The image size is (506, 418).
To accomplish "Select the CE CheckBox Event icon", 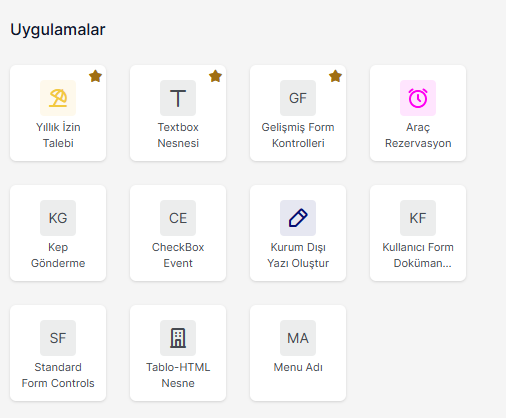I will click(178, 218).
